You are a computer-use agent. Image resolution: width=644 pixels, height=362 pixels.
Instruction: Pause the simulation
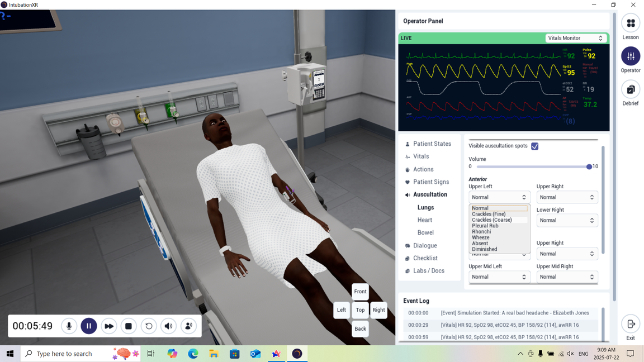89,326
